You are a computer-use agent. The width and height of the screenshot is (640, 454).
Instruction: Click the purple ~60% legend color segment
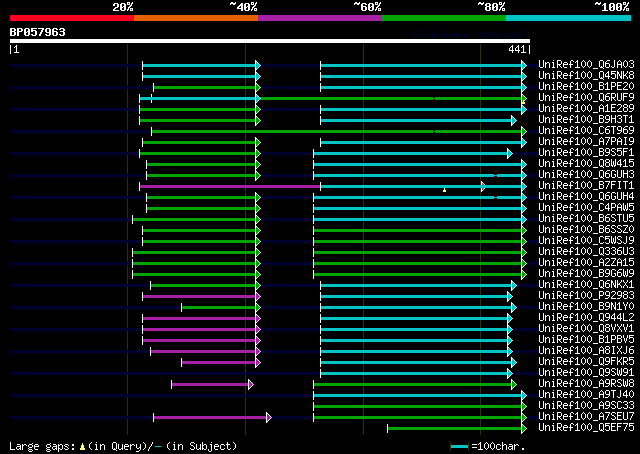pos(320,18)
